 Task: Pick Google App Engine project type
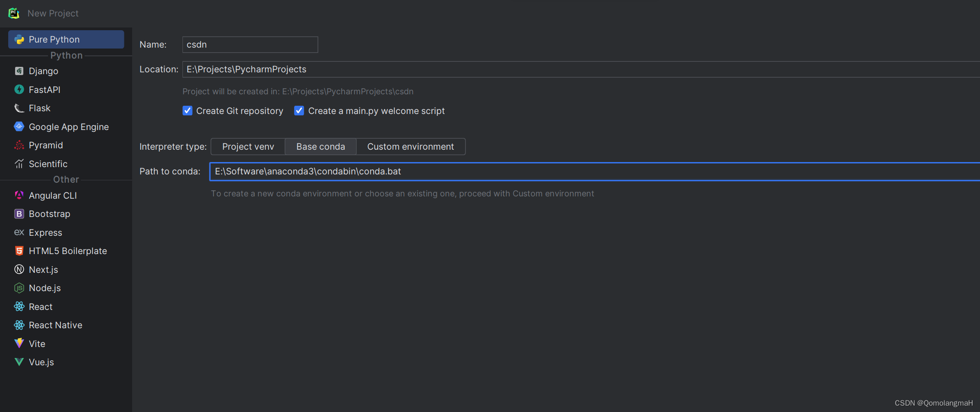coord(69,127)
